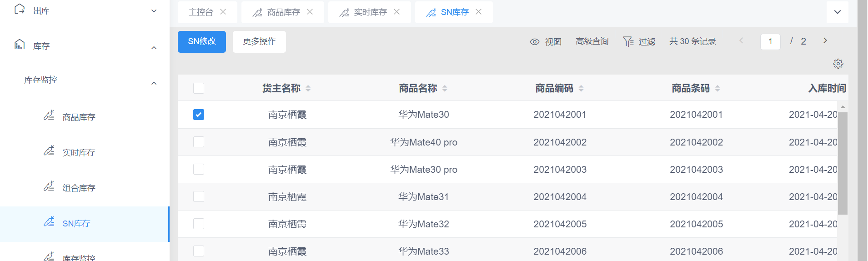This screenshot has width=868, height=261.
Task: Click the page vertical scrollbar on right edge
Action: click(863, 130)
